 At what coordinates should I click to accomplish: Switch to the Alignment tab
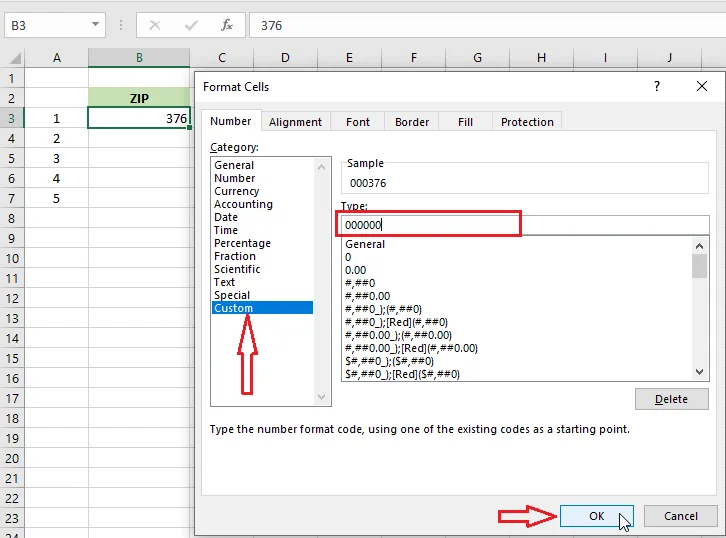coord(295,122)
